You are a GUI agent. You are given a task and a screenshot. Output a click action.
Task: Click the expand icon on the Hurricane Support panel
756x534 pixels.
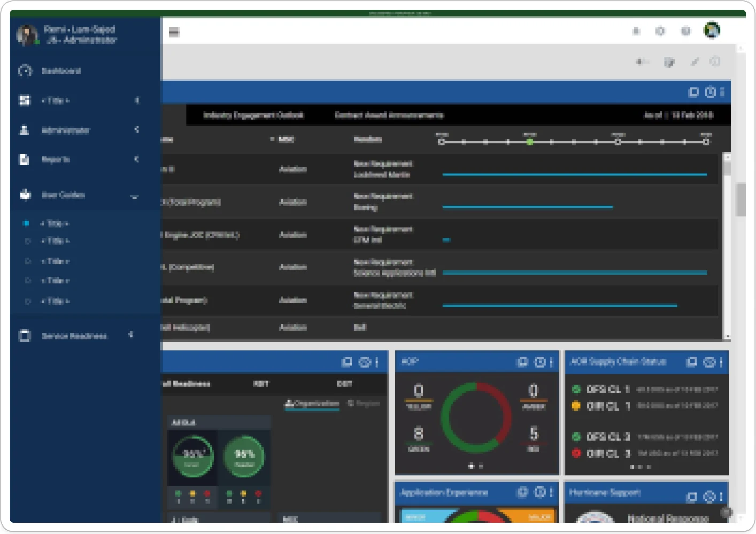tap(691, 497)
